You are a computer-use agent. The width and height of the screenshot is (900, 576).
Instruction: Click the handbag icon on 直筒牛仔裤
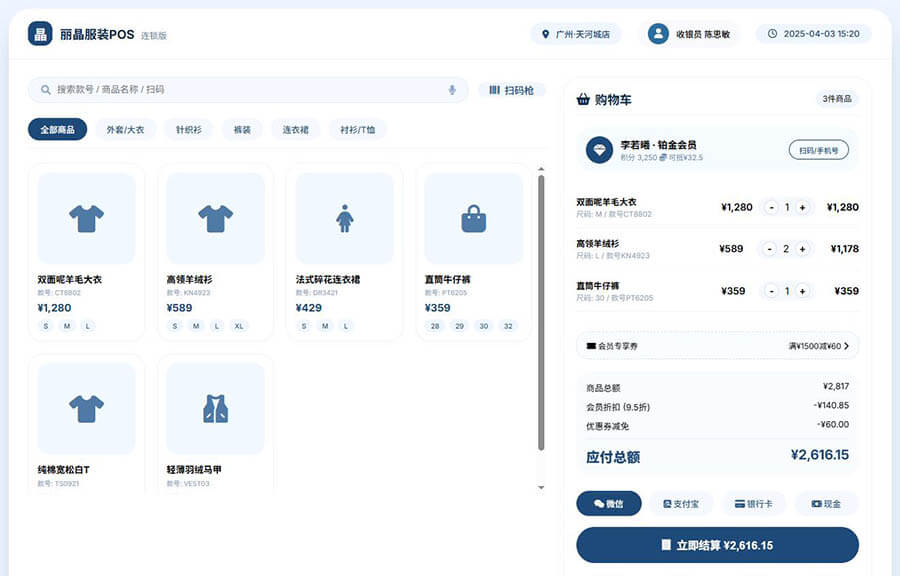tap(473, 218)
